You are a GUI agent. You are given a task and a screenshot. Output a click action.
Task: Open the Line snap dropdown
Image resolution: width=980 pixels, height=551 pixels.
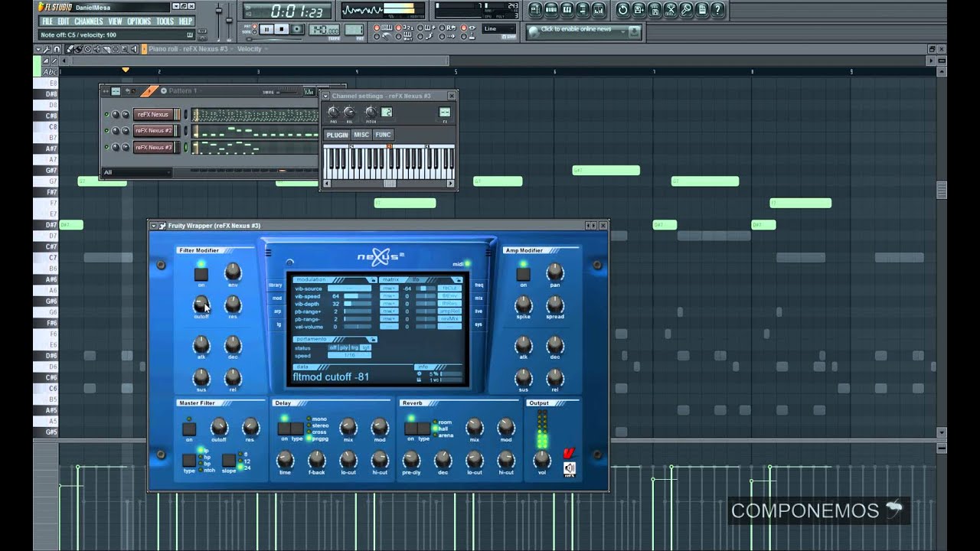click(x=500, y=29)
